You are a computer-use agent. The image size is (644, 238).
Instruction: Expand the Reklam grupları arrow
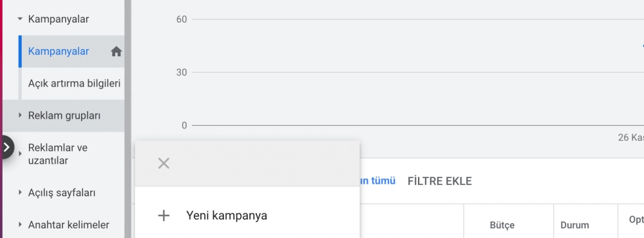(x=20, y=115)
